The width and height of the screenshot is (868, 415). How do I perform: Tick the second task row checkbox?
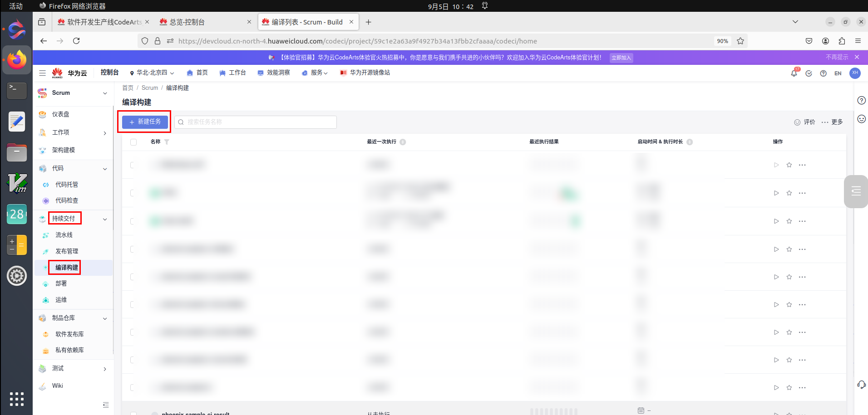[x=133, y=193]
